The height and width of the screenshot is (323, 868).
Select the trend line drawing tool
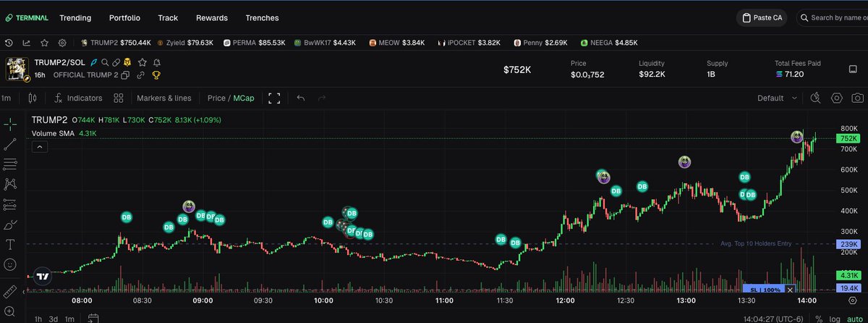click(10, 144)
